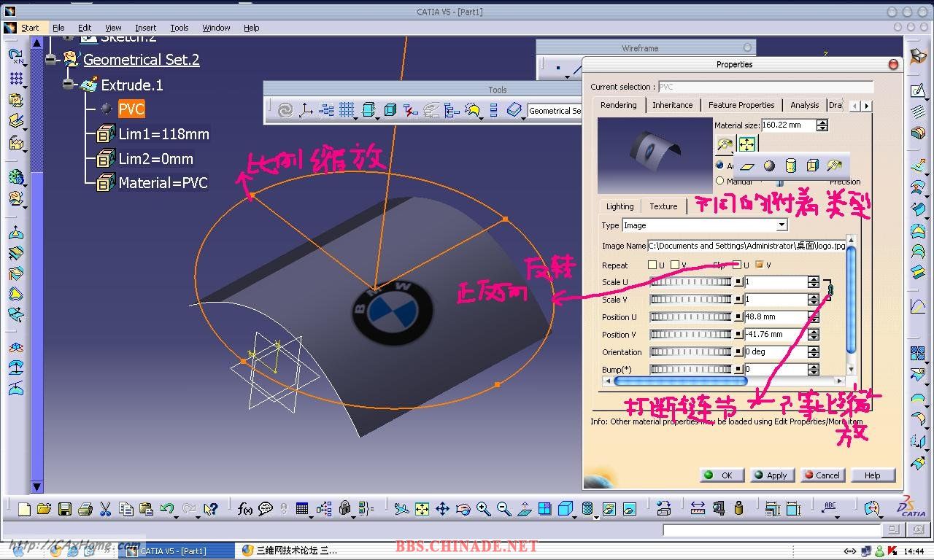The height and width of the screenshot is (560, 934).
Task: Click the Axis System icon in Tools toolbar
Action: [306, 110]
